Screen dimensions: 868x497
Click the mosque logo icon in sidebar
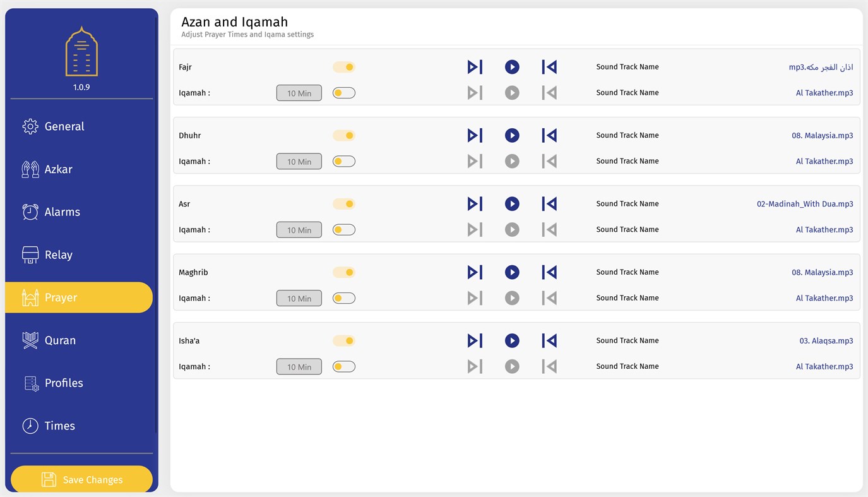(81, 52)
